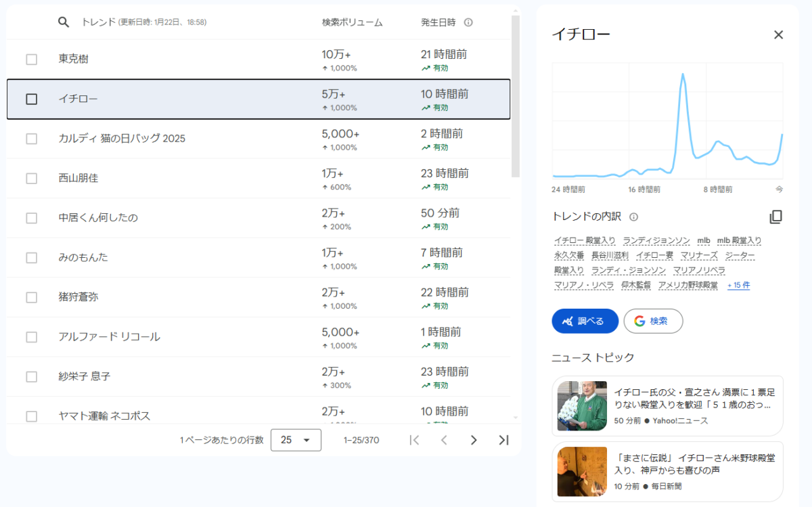812x507 pixels.
Task: Jump to first page arrow
Action: coord(414,440)
